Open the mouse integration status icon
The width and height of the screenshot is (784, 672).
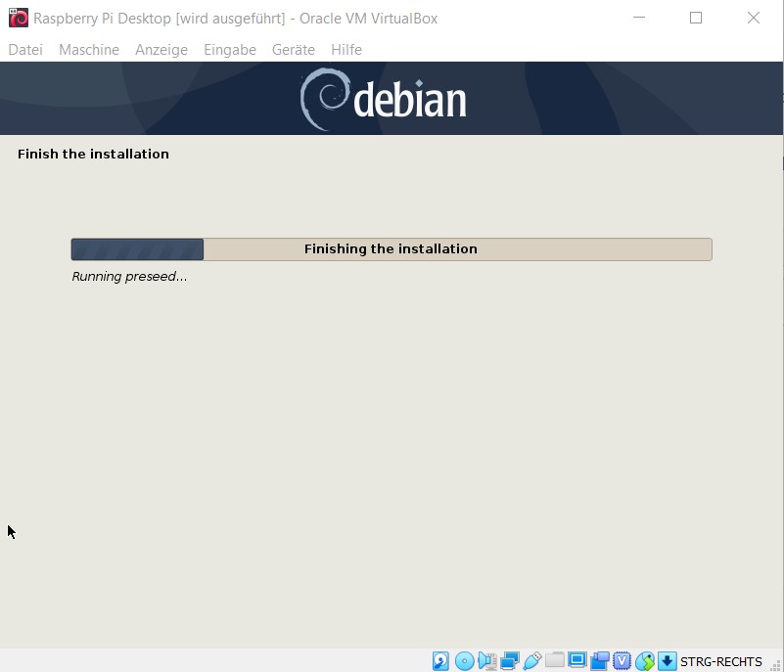(645, 661)
